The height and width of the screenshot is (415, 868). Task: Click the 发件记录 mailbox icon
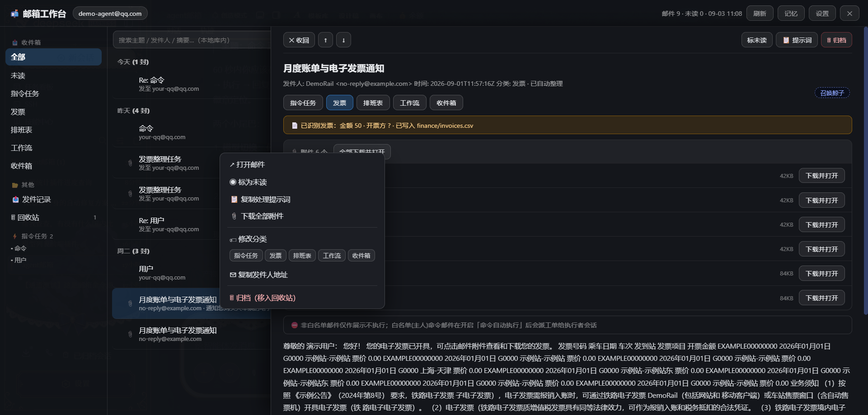pyautogui.click(x=16, y=199)
